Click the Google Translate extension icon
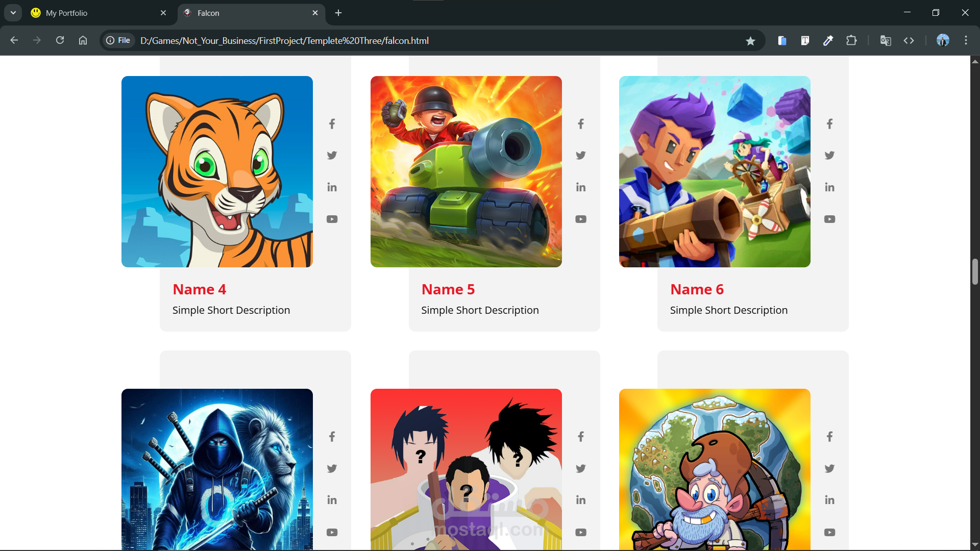Image resolution: width=980 pixels, height=551 pixels. coord(886,40)
